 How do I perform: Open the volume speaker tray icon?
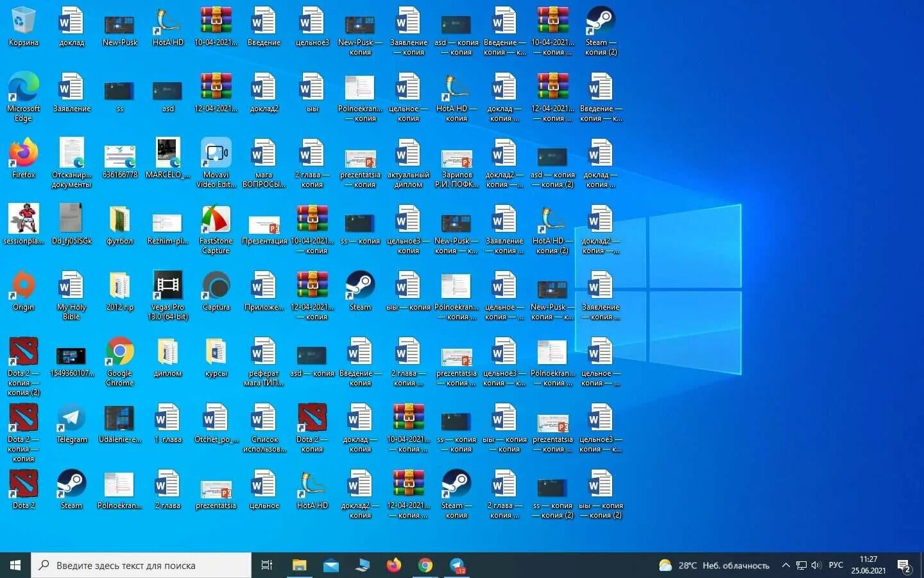coord(816,565)
